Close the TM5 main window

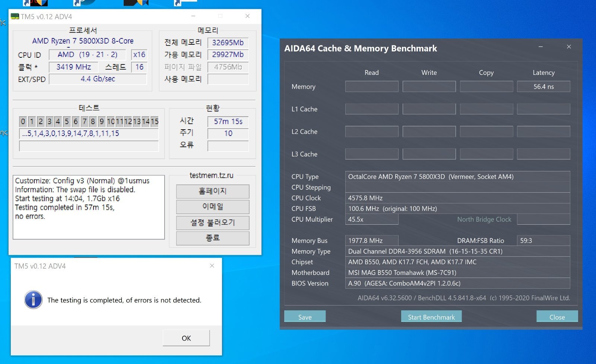247,16
